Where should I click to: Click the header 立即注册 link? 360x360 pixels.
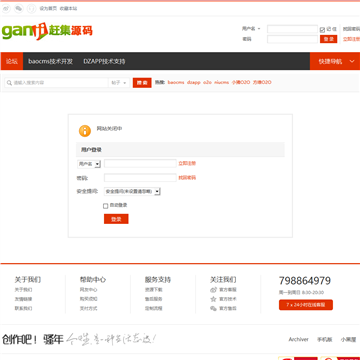[x=351, y=39]
